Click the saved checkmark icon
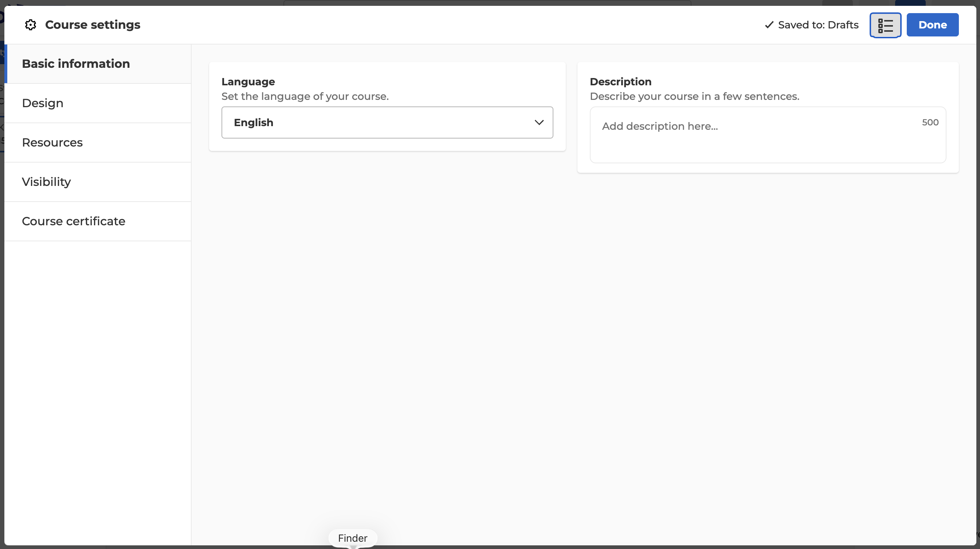 point(769,25)
